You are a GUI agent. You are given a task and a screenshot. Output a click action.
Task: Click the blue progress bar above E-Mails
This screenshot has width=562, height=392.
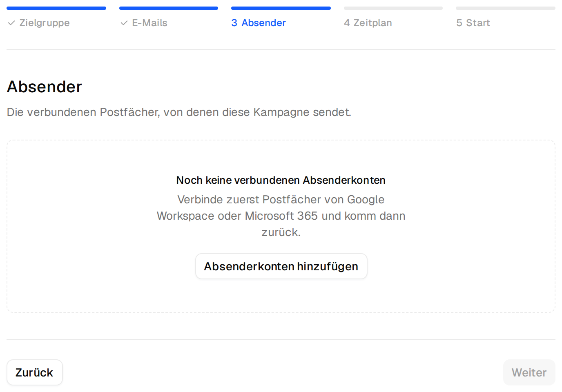click(x=169, y=8)
